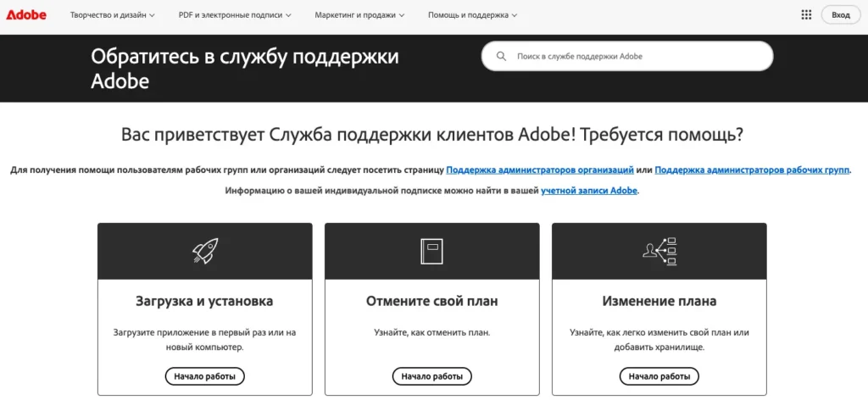Open Поддержка администраторов организаций link

[x=540, y=170]
